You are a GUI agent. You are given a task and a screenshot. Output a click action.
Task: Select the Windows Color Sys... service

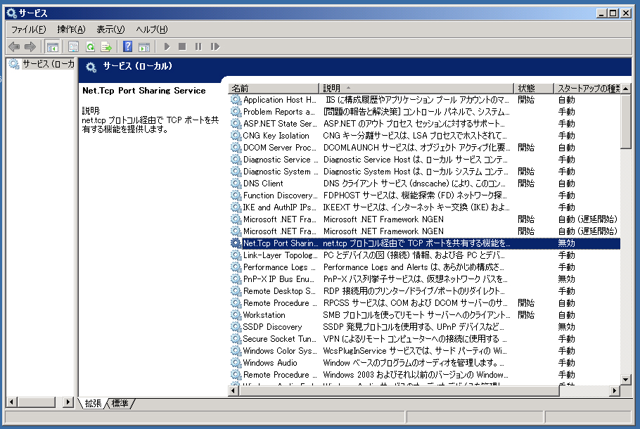click(424, 351)
